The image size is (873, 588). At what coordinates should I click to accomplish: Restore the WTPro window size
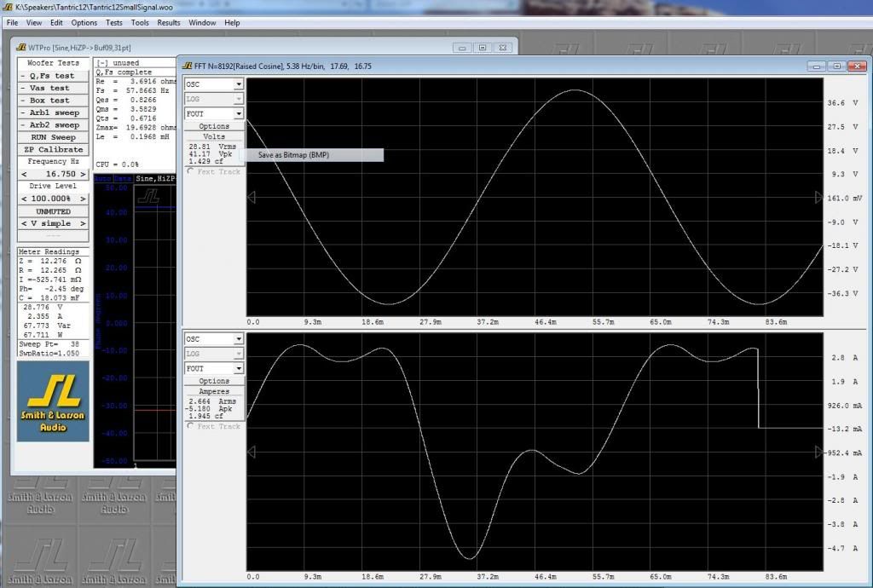click(x=483, y=48)
